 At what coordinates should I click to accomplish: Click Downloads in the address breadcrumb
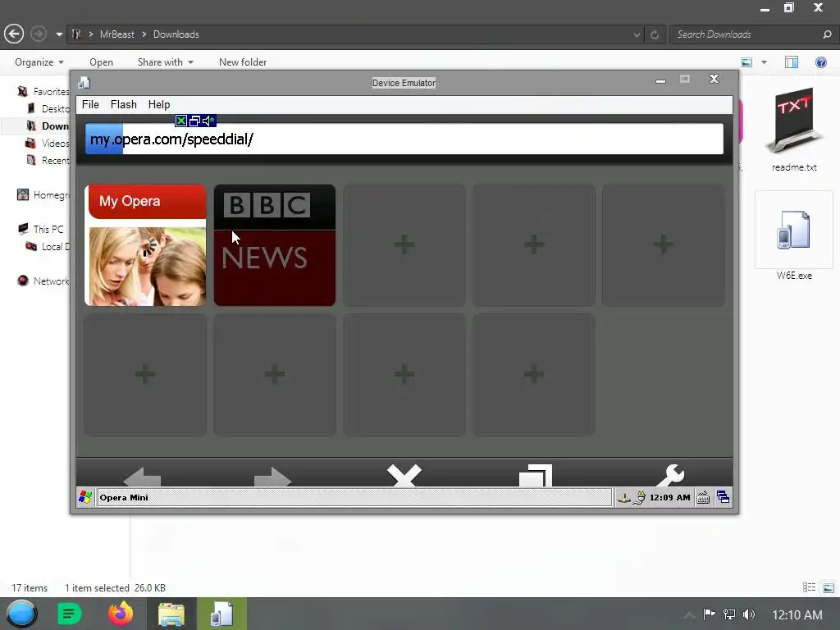[x=176, y=34]
